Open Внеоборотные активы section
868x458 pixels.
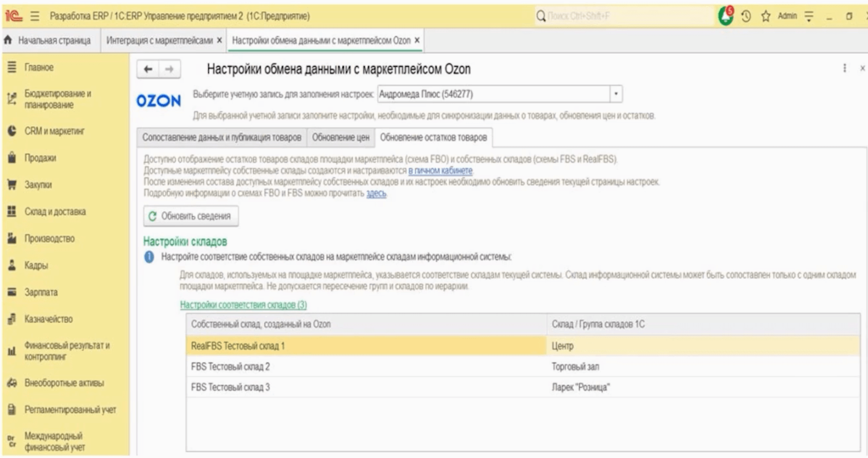click(65, 383)
